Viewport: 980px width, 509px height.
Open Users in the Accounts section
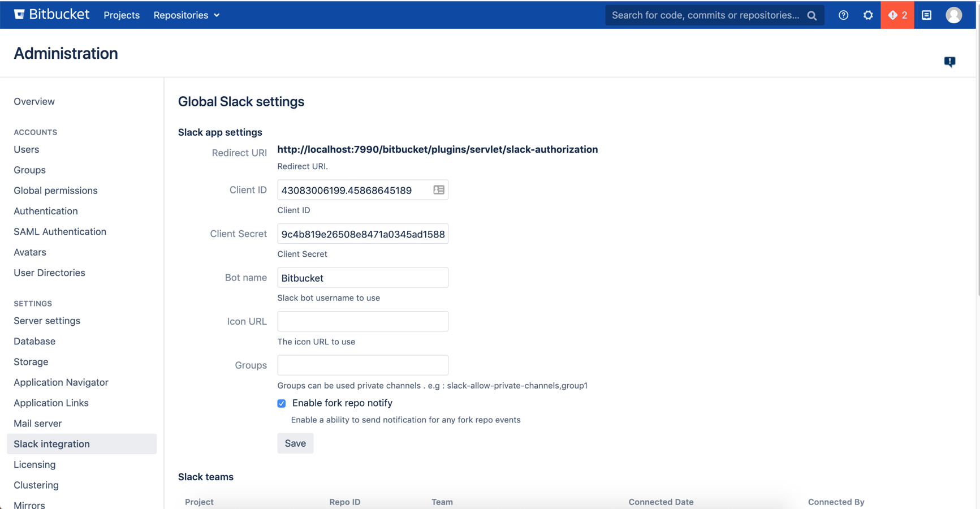click(x=27, y=149)
